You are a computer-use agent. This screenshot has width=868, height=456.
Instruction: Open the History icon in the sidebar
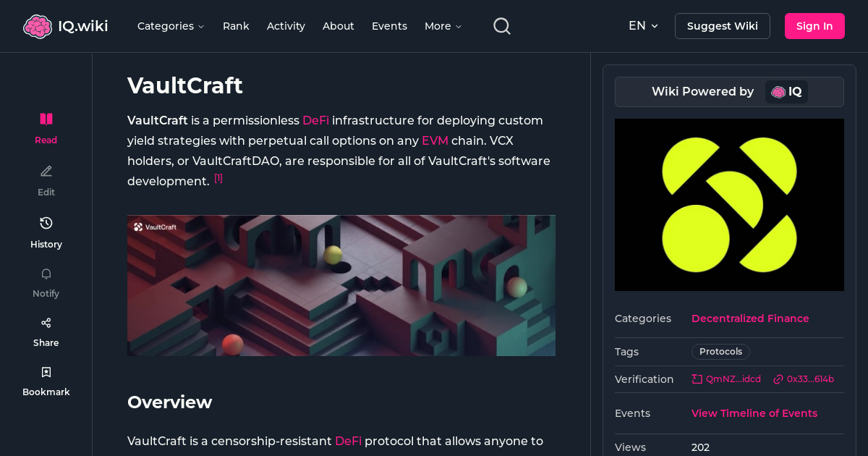tap(46, 223)
